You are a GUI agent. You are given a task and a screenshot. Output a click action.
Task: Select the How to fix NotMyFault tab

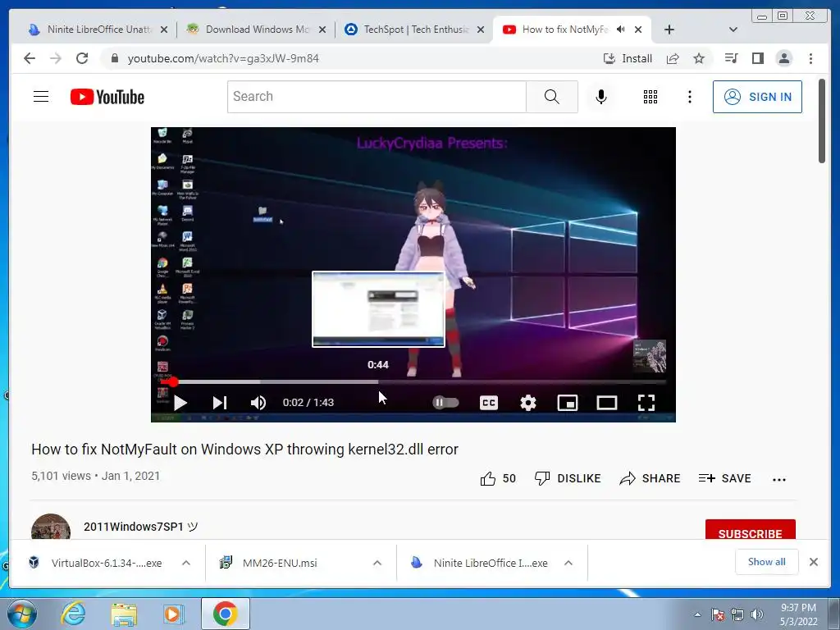click(x=565, y=30)
